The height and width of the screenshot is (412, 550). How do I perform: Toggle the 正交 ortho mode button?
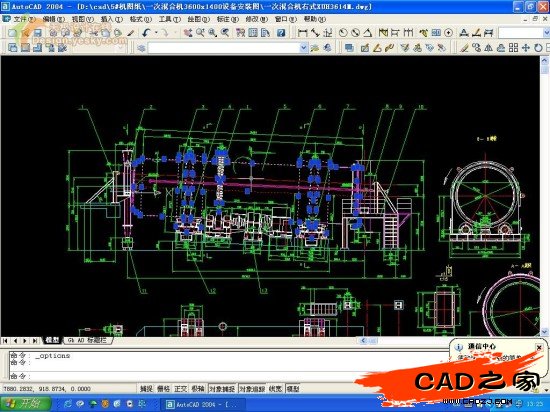[181, 389]
